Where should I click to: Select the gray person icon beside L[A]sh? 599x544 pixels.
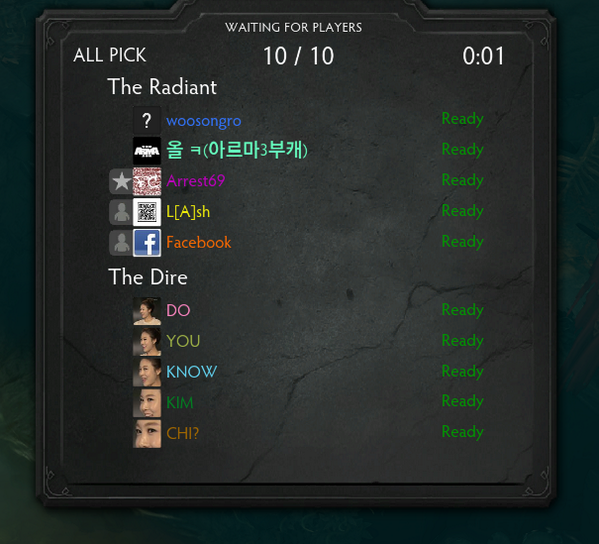[121, 212]
